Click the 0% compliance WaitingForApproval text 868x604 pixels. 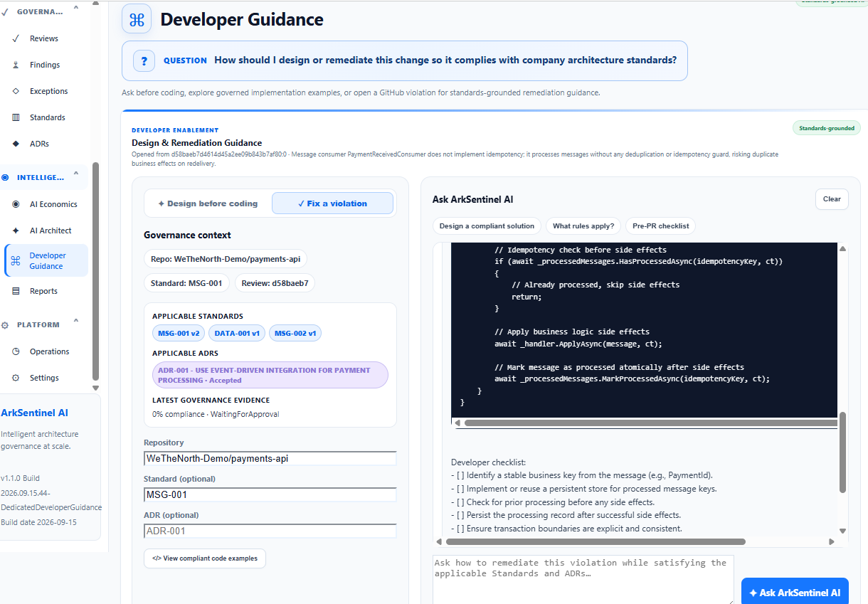click(216, 414)
